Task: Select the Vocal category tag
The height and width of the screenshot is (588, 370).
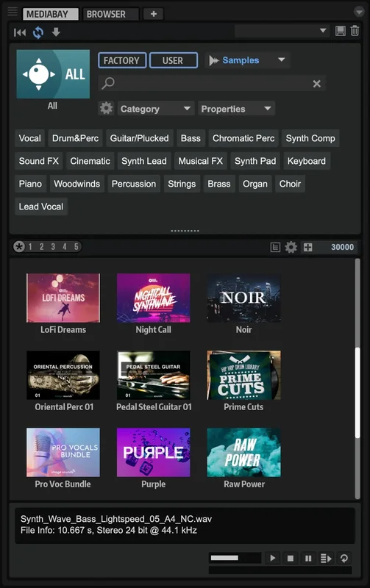Action: [29, 138]
